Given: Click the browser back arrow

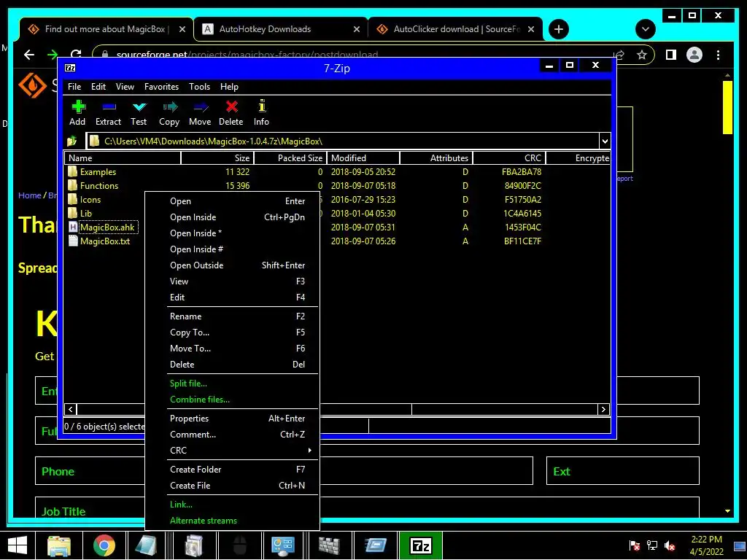Looking at the screenshot, I should pos(29,55).
